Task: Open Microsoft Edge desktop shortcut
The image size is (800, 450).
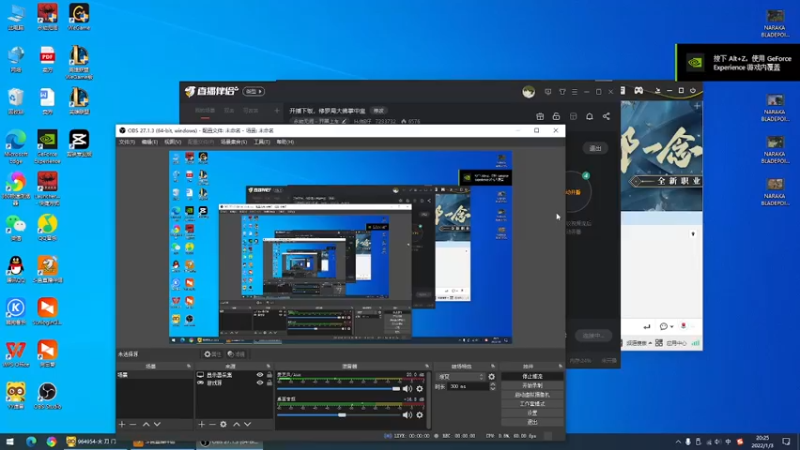Action: tap(16, 146)
